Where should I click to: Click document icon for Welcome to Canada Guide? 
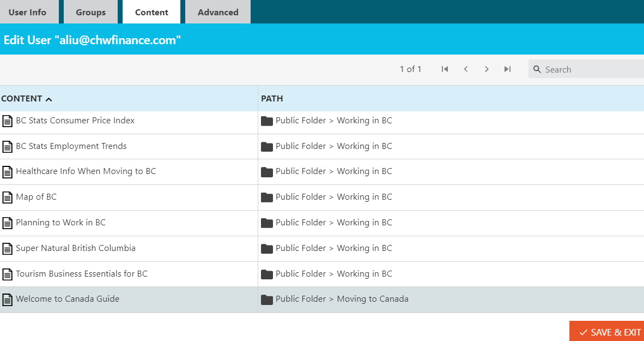(8, 300)
